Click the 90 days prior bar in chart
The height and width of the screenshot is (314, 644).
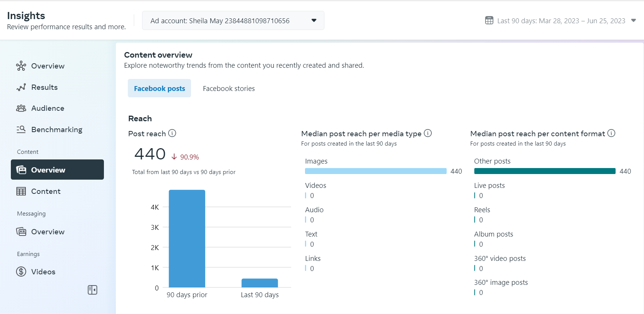pos(187,238)
